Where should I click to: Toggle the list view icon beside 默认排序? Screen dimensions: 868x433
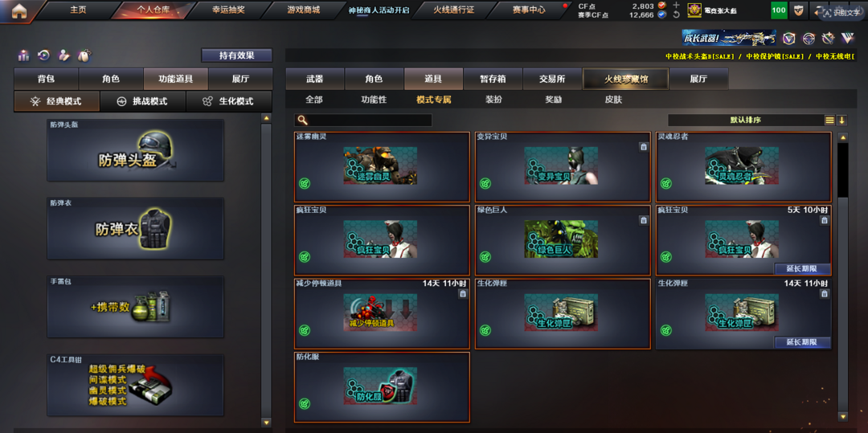click(829, 120)
